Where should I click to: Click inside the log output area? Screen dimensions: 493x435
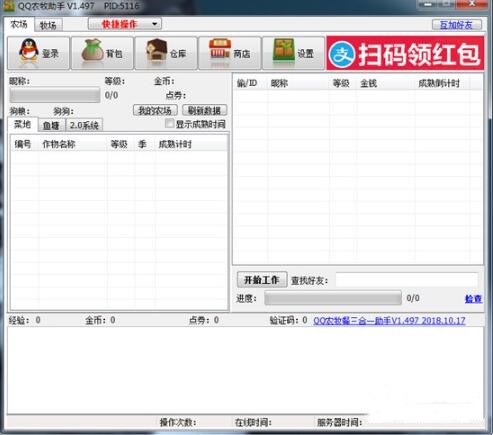(246, 370)
